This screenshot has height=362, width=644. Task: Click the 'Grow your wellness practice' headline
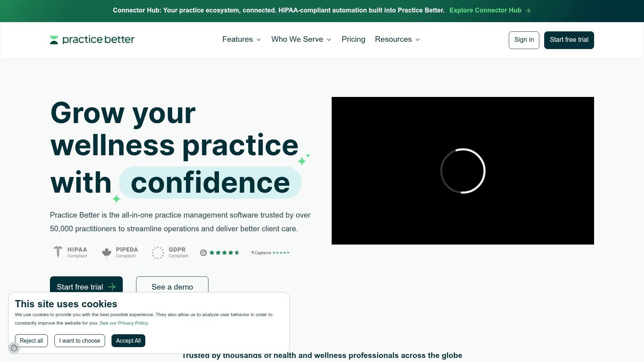tap(174, 129)
